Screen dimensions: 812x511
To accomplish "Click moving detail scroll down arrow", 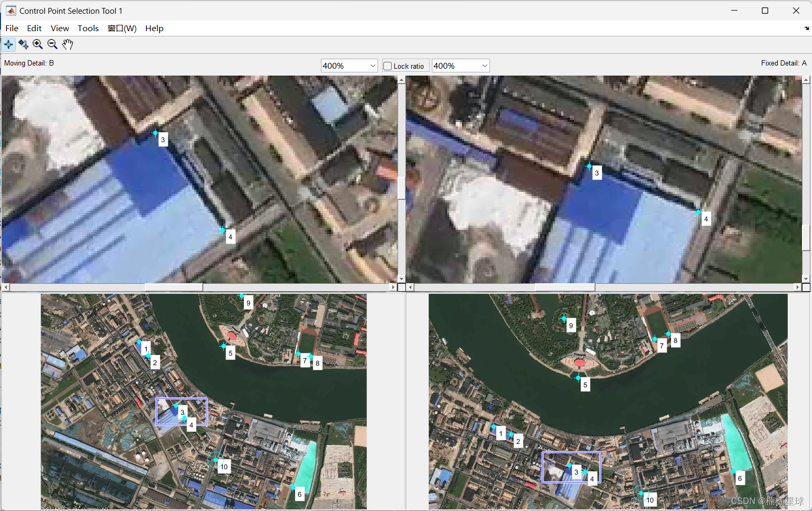I will [401, 279].
